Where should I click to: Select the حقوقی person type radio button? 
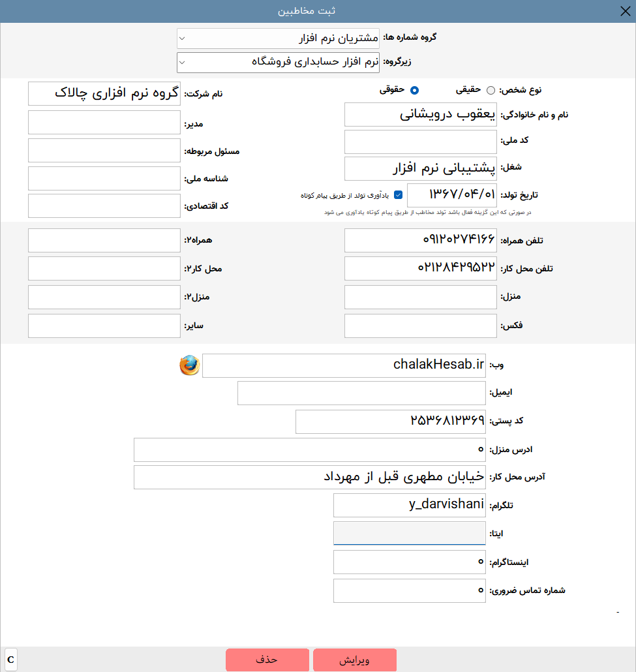(414, 90)
